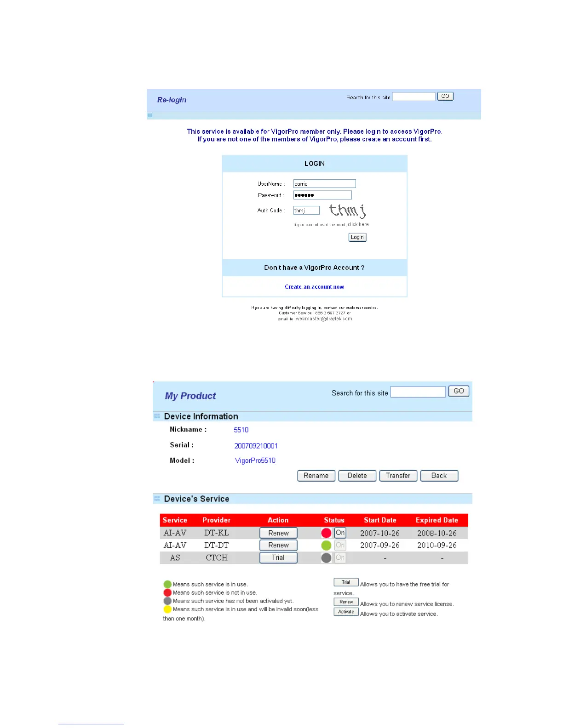Click the provider cell DT-DT
563x728 pixels.
click(x=217, y=545)
